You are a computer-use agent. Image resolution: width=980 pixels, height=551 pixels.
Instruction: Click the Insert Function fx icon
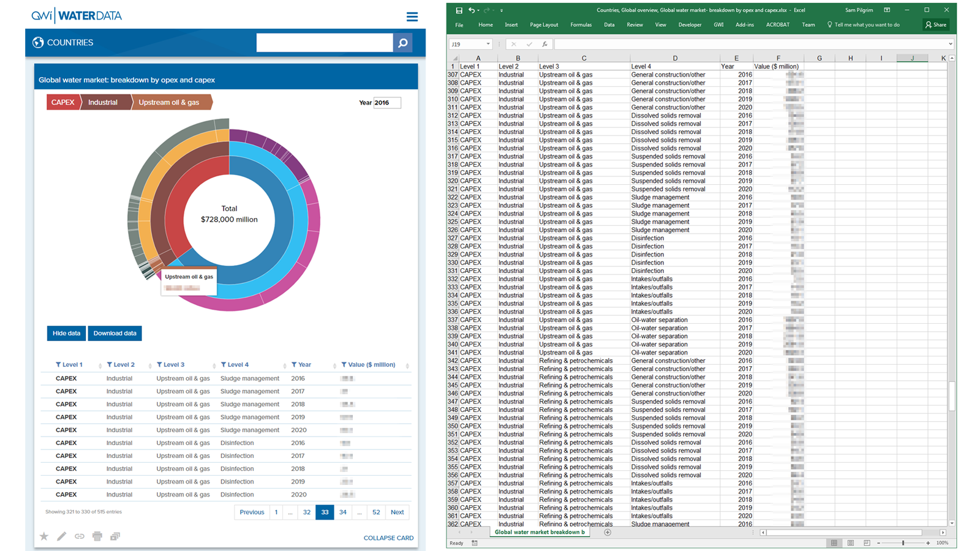(x=545, y=44)
